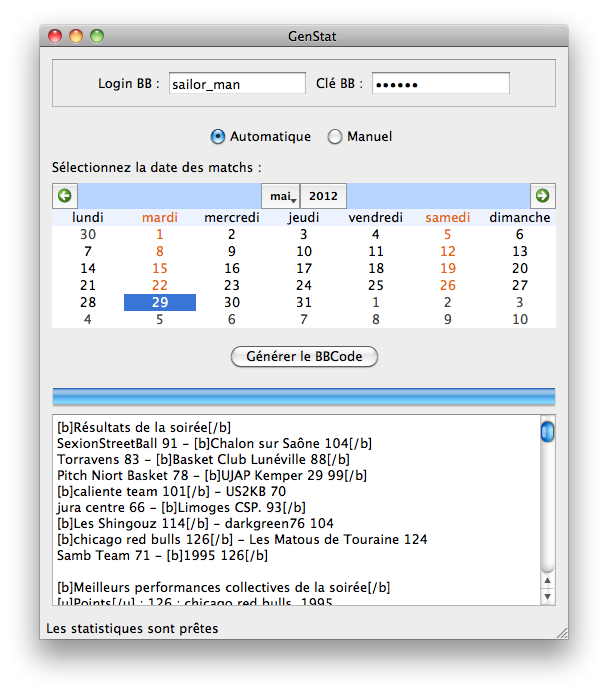The width and height of the screenshot is (608, 694).
Task: Click the Les statistiques sont prêtes status
Action: tap(132, 628)
